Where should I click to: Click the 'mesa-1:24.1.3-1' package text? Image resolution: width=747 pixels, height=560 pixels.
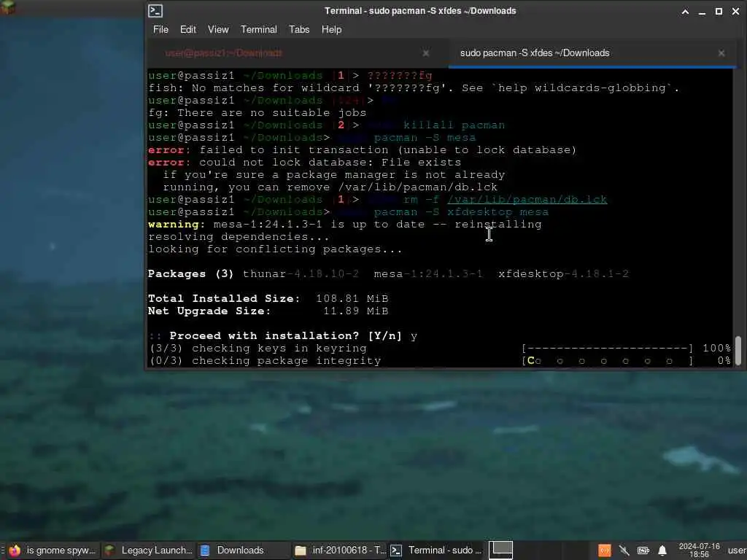point(428,274)
